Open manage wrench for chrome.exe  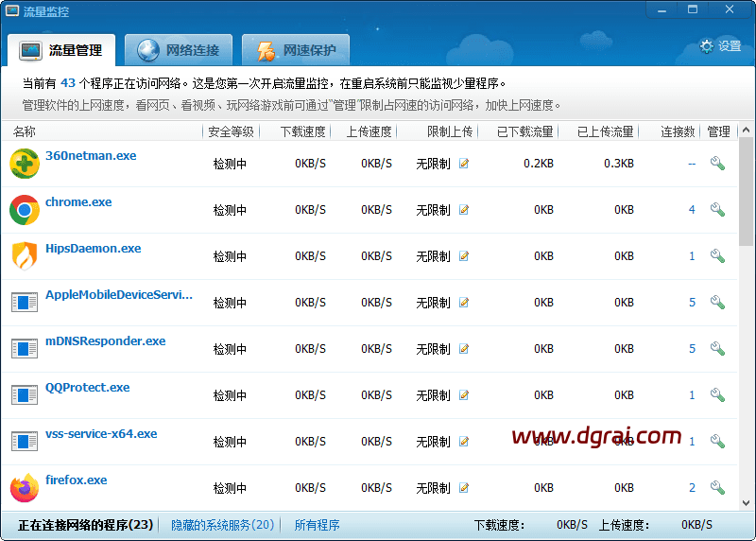pyautogui.click(x=717, y=210)
